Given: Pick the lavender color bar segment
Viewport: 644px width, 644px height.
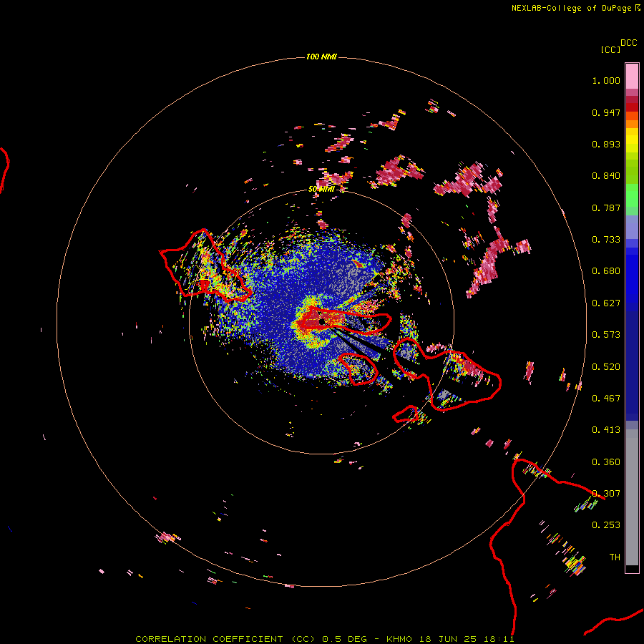Looking at the screenshot, I should point(632,227).
